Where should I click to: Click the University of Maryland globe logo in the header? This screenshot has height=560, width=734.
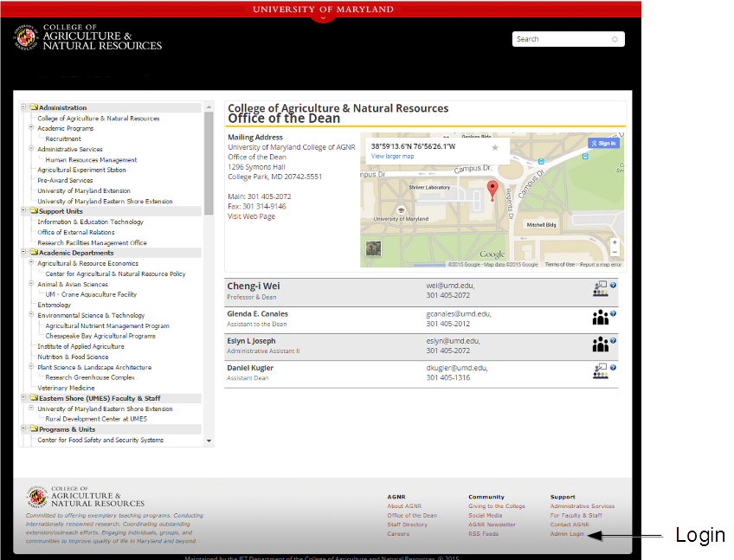coord(26,37)
